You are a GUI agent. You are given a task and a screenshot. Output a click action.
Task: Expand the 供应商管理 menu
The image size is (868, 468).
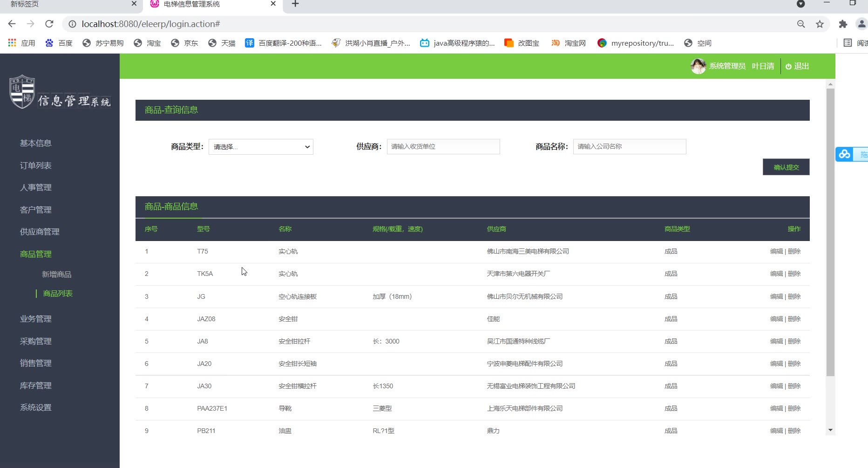(40, 232)
